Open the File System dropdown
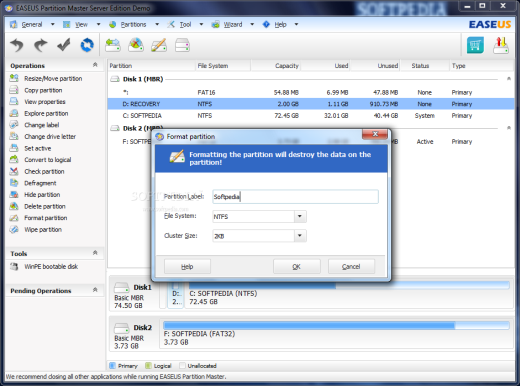The height and width of the screenshot is (386, 520). coord(300,216)
